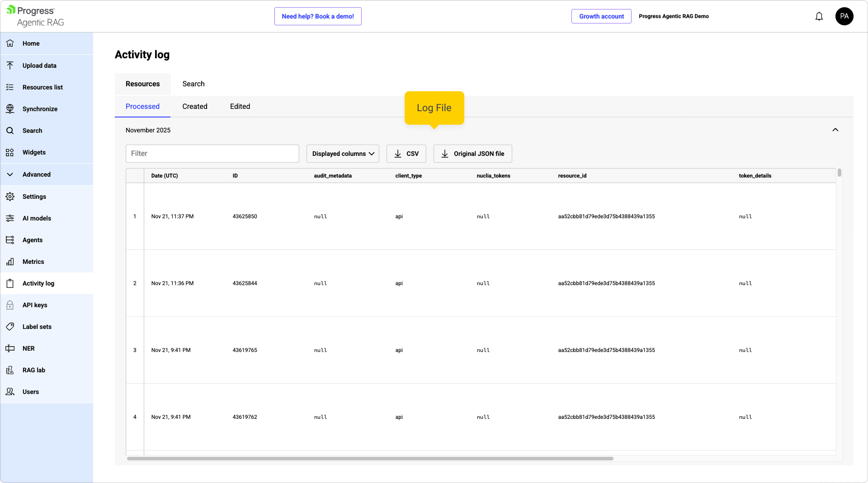Screen dimensions: 868x483
Task: Click the horizontal table scrollbar
Action: point(370,459)
